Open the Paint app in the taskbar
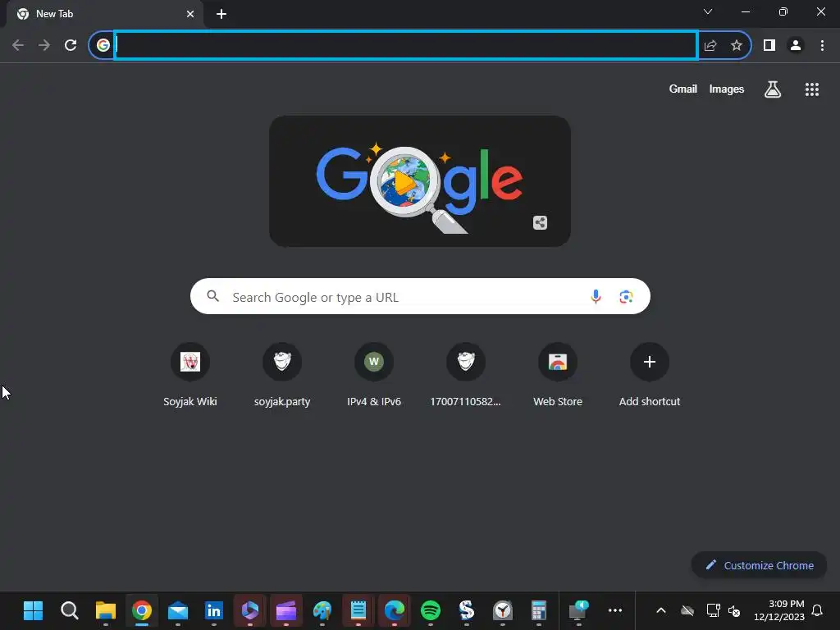Image resolution: width=840 pixels, height=630 pixels. point(322,610)
